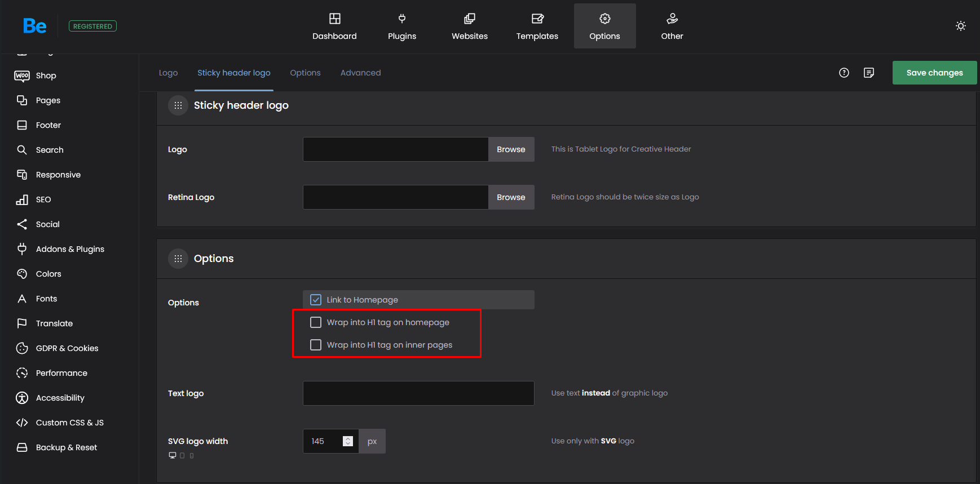Open Performance settings in sidebar
980x484 pixels.
(x=61, y=373)
